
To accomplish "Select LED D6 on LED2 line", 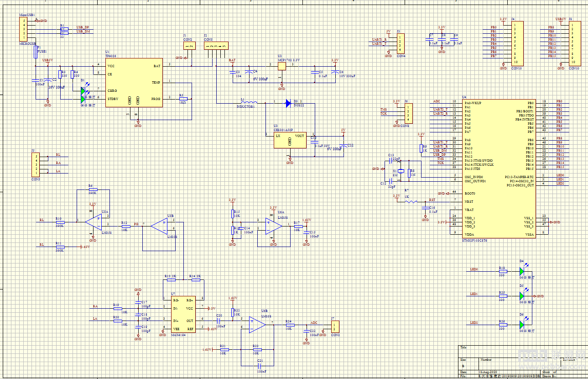I will (x=522, y=324).
